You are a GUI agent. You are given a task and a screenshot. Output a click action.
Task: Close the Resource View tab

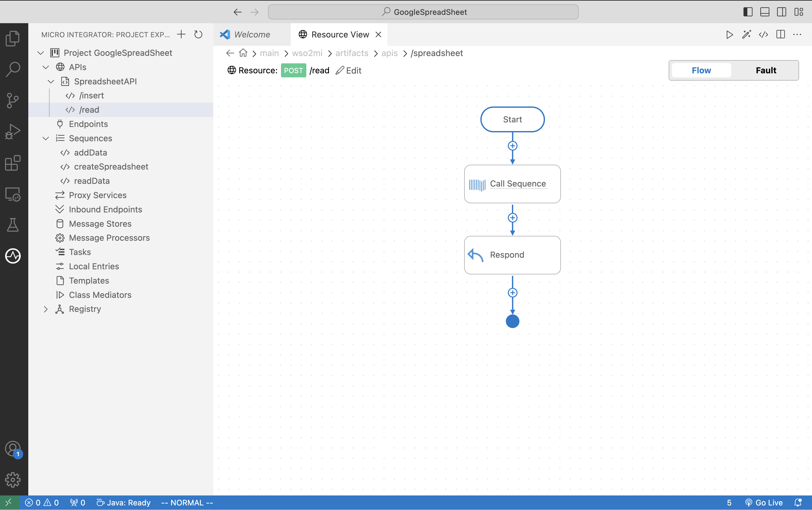(x=379, y=35)
